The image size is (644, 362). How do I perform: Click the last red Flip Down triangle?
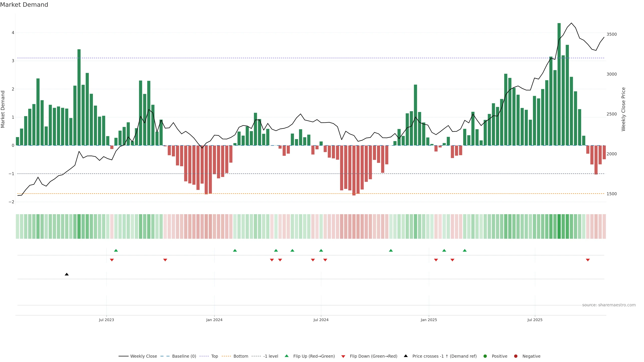click(588, 260)
